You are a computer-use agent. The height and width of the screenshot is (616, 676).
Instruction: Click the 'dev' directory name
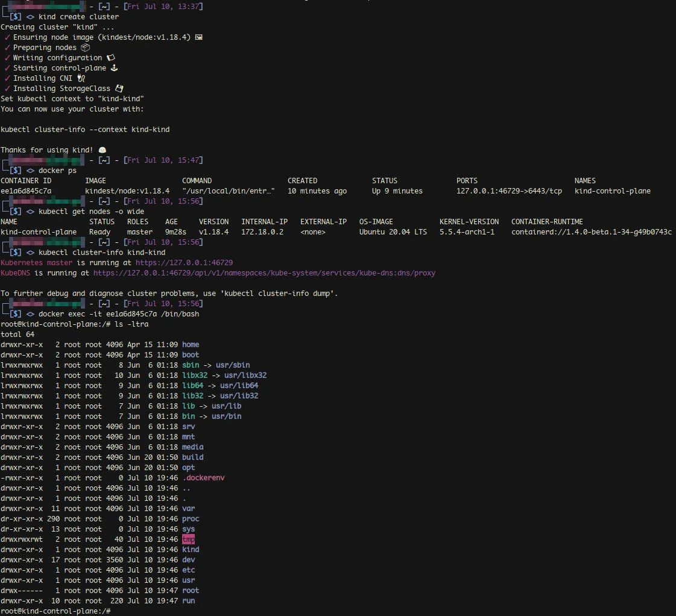coord(188,560)
